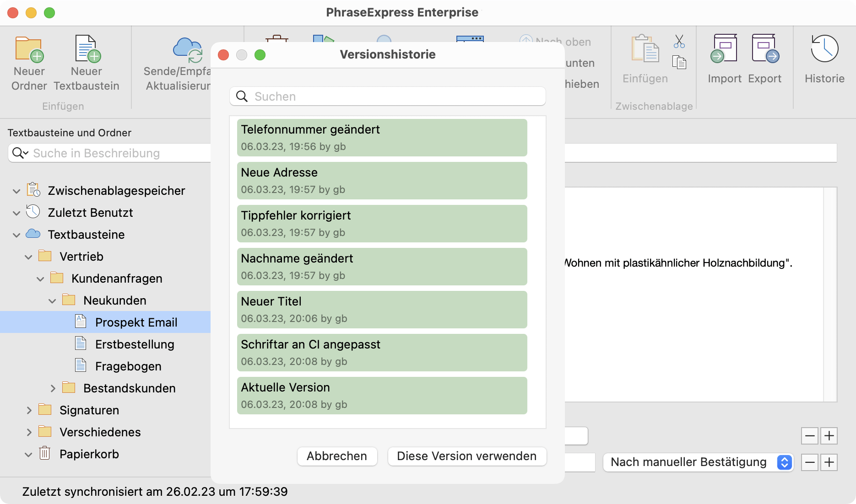Image resolution: width=856 pixels, height=504 pixels.
Task: Select version Nachname geändert
Action: point(382,267)
